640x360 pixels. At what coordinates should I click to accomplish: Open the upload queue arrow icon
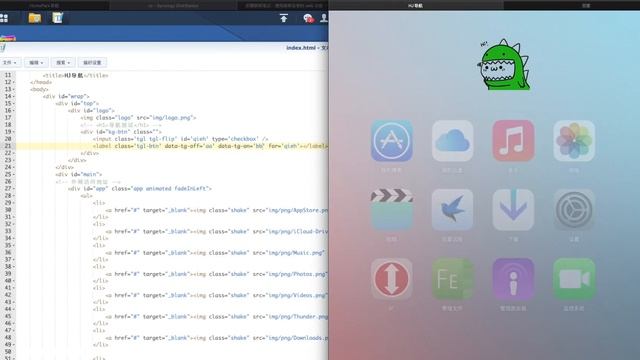[x=284, y=18]
